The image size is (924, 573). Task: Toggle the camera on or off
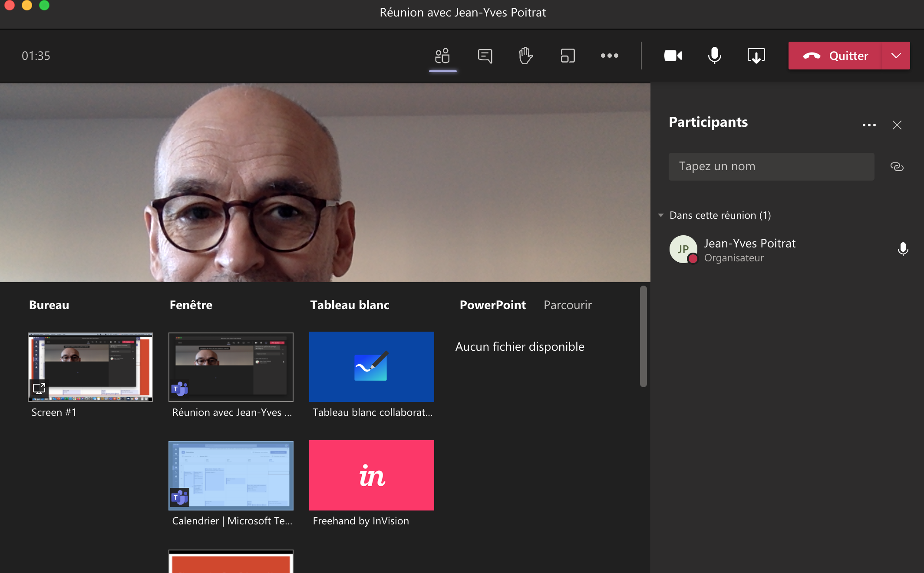click(673, 56)
